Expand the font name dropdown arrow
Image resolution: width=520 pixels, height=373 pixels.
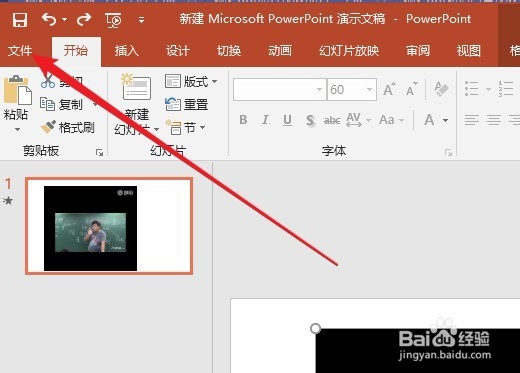tap(320, 89)
